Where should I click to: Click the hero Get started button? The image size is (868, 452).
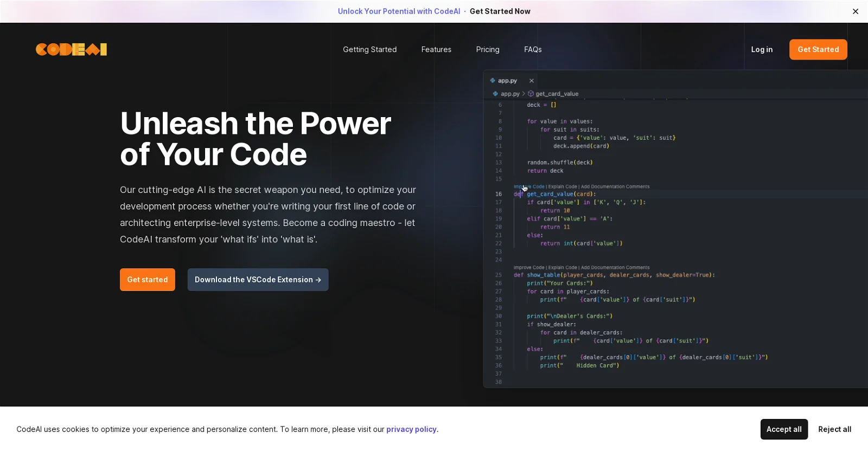147,280
